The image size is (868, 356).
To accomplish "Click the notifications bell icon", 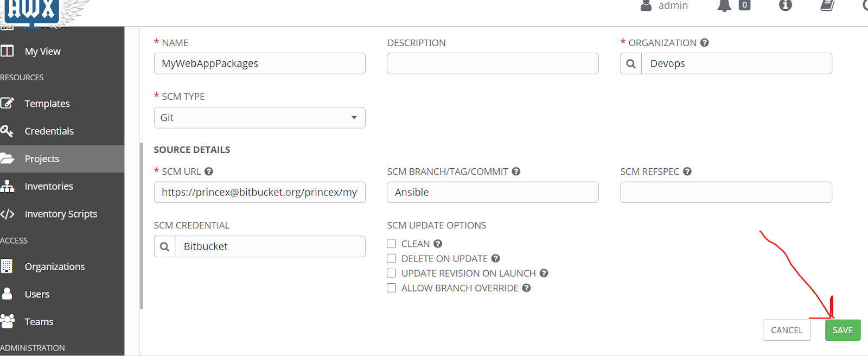I will pos(724,5).
